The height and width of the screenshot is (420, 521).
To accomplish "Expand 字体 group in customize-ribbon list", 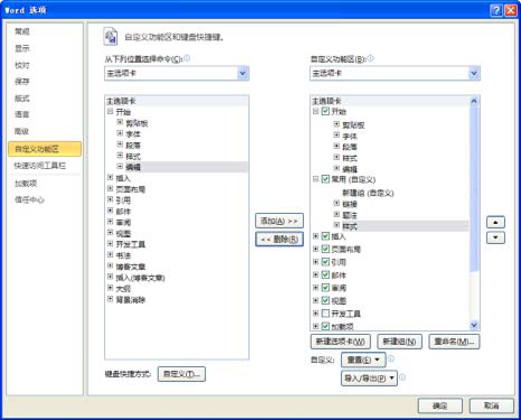I will (x=336, y=135).
